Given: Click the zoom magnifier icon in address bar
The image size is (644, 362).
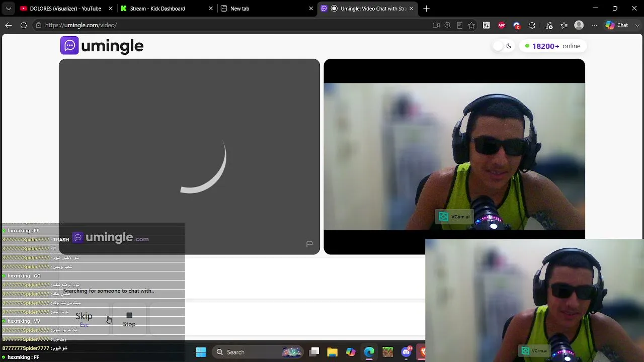Looking at the screenshot, I should click(448, 25).
